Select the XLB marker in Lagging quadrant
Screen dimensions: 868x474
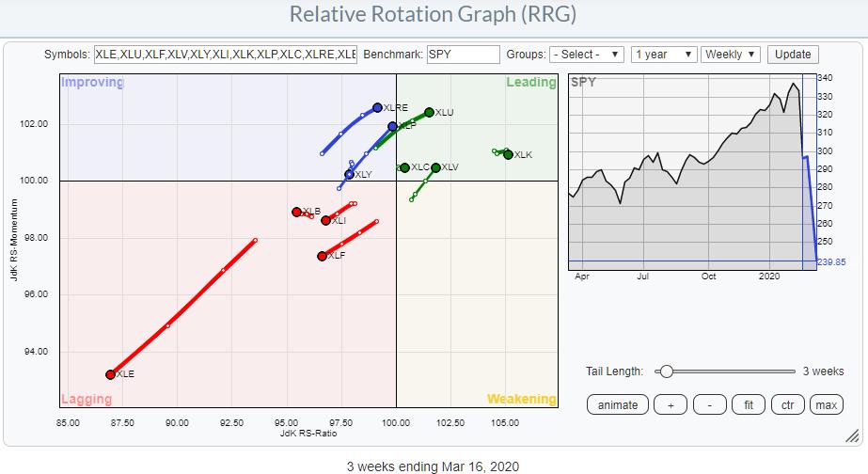[x=296, y=212]
